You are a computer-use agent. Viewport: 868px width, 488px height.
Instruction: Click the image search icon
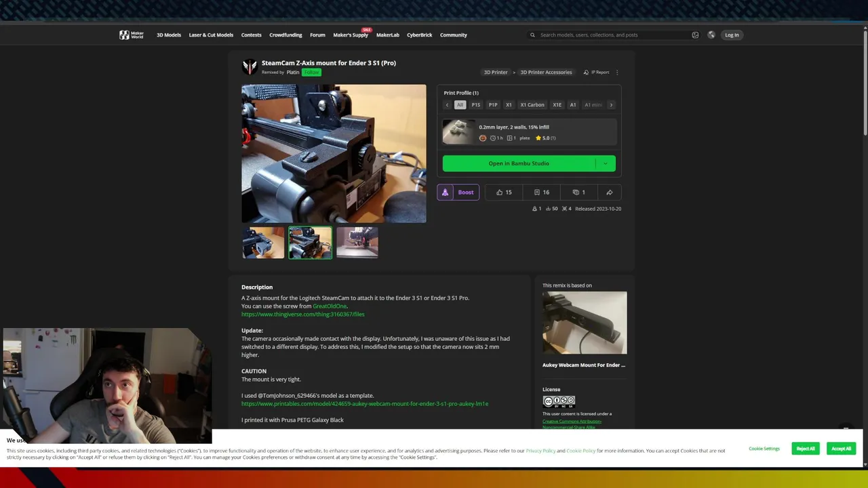(695, 35)
